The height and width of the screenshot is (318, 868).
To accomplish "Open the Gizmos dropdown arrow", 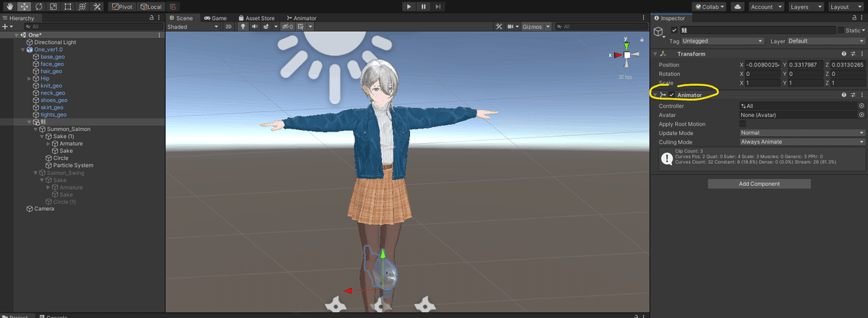I will point(548,27).
